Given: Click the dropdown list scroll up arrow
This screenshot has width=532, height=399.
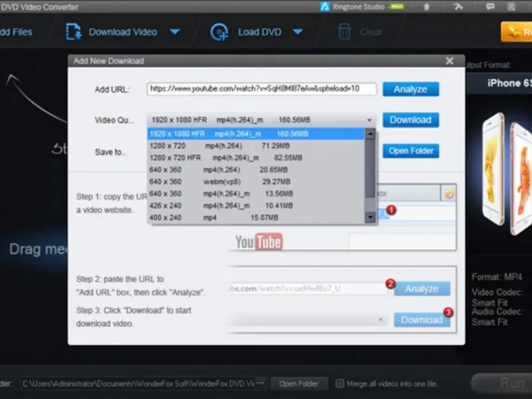Looking at the screenshot, I should pos(370,134).
